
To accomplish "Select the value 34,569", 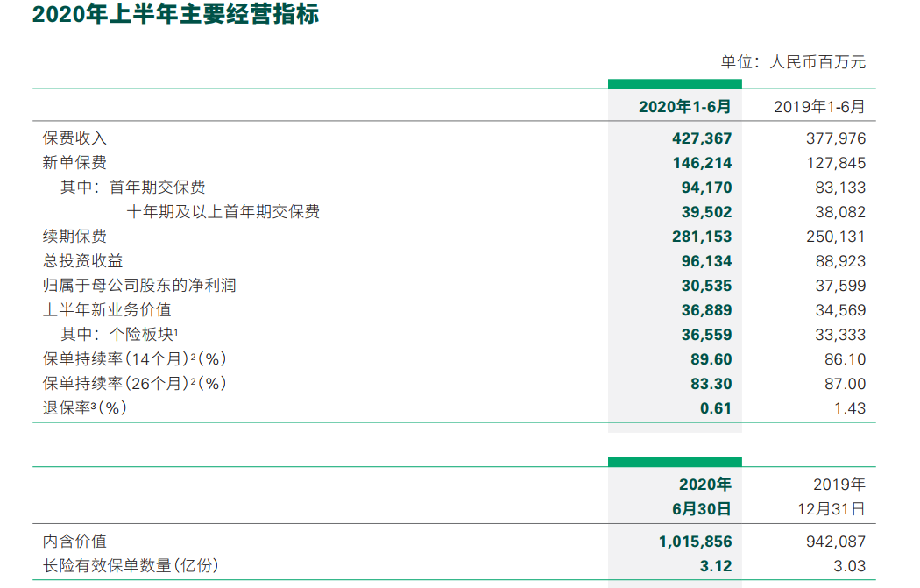I will [x=840, y=311].
